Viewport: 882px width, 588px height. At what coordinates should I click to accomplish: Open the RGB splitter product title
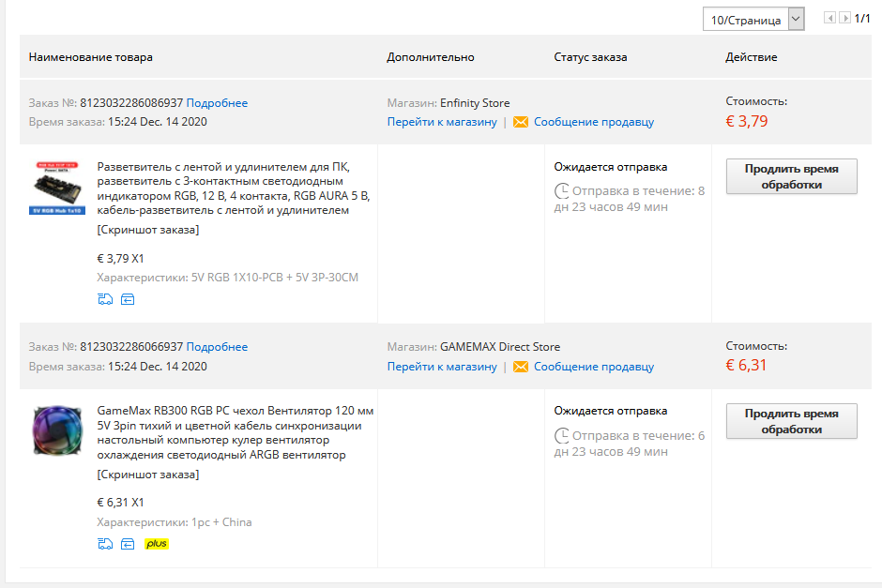pyautogui.click(x=234, y=188)
